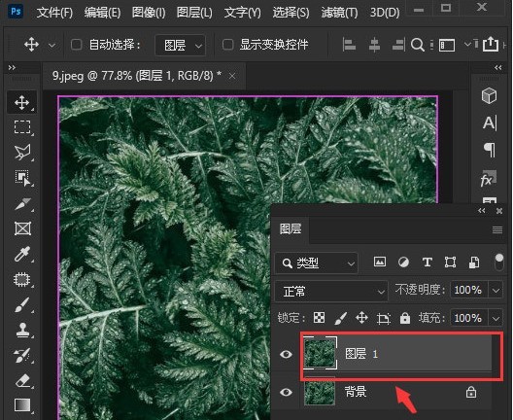Select the Brush tool
This screenshot has width=513, height=420.
(x=22, y=305)
